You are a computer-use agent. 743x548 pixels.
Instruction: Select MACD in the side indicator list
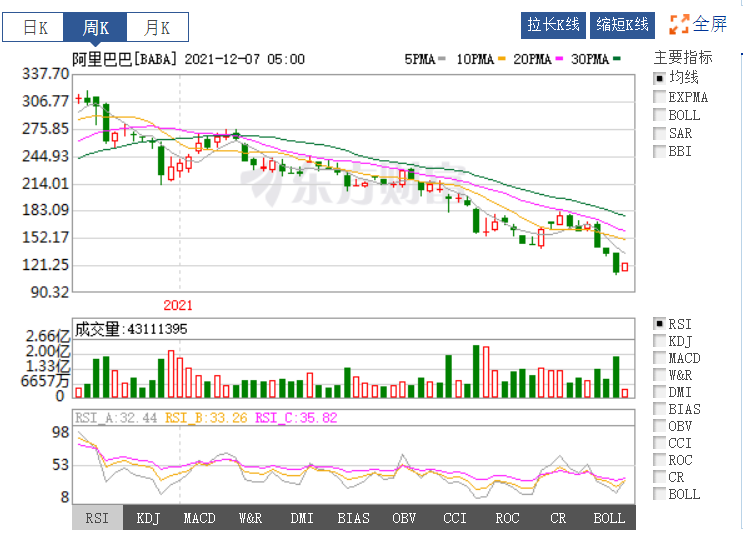pyautogui.click(x=659, y=358)
